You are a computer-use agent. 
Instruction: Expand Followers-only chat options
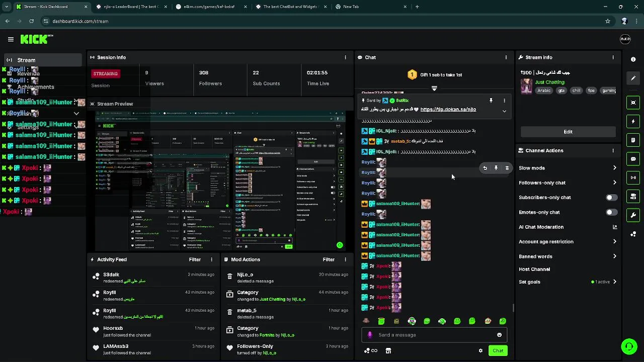pos(614,183)
